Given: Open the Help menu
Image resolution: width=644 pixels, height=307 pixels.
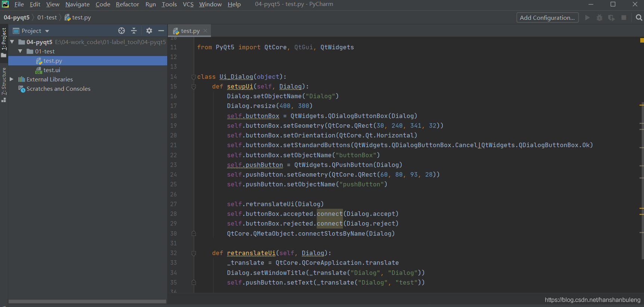Looking at the screenshot, I should [234, 4].
